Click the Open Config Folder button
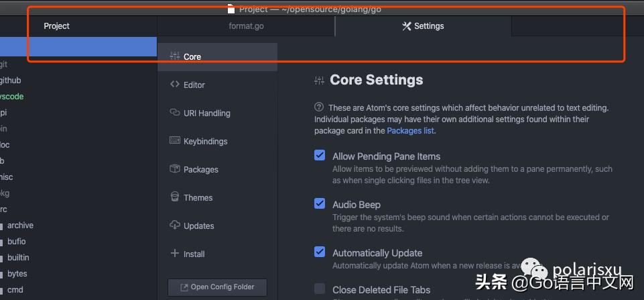This screenshot has width=644, height=300. (x=217, y=287)
